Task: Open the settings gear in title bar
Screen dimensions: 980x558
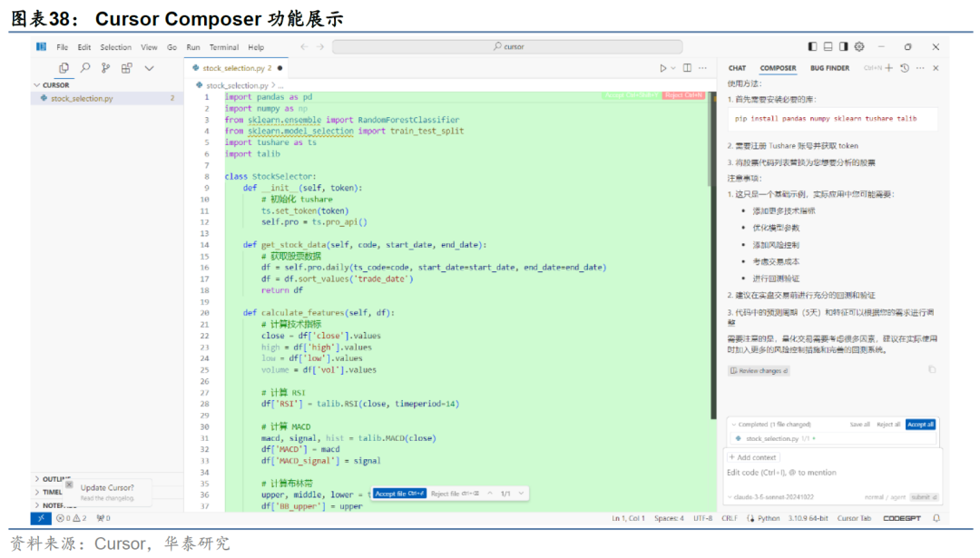Action: click(859, 47)
